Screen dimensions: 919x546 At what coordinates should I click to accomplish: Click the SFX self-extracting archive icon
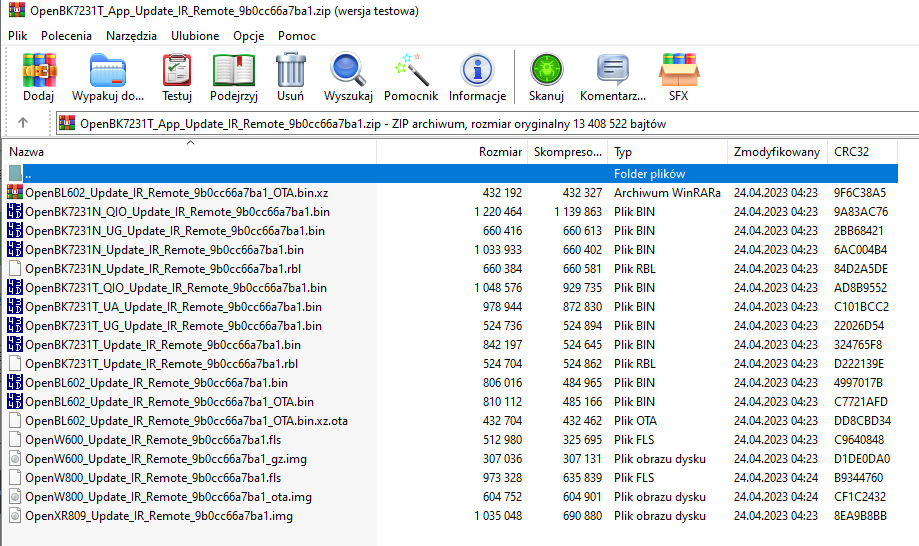coord(679,70)
